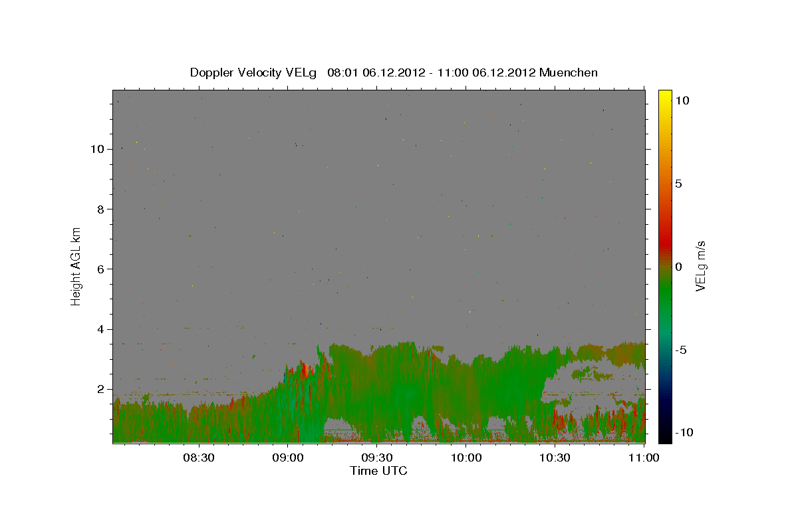Click the 'Time UTC' axis label
The width and height of the screenshot is (798, 532).
[x=378, y=471]
